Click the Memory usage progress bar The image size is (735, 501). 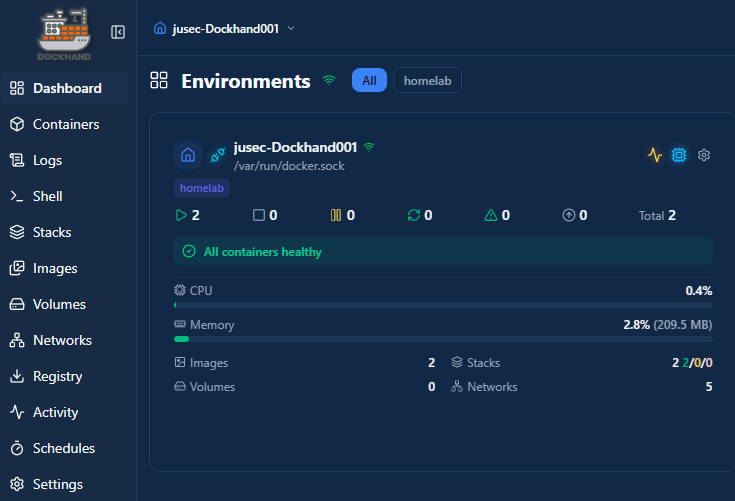(x=443, y=339)
